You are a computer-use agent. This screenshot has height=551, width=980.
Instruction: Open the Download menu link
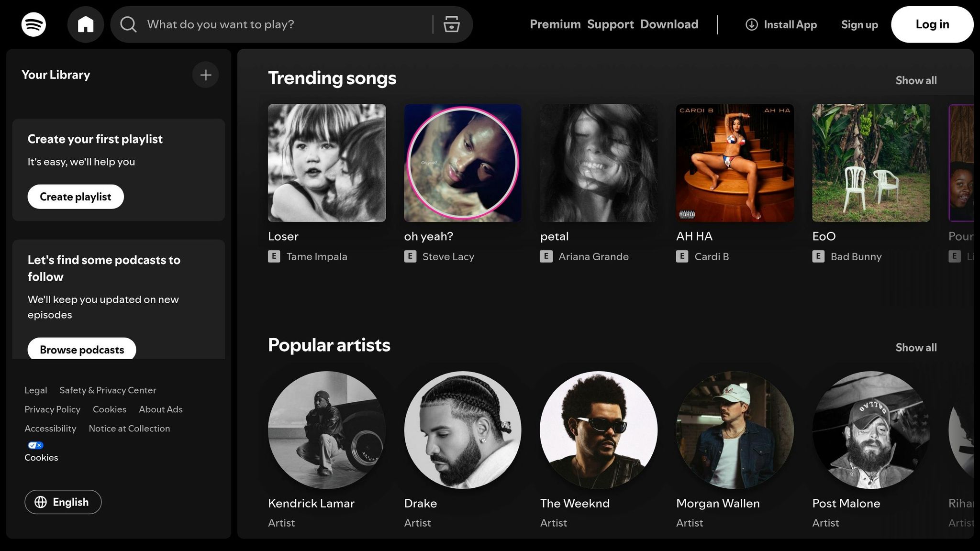click(x=669, y=24)
